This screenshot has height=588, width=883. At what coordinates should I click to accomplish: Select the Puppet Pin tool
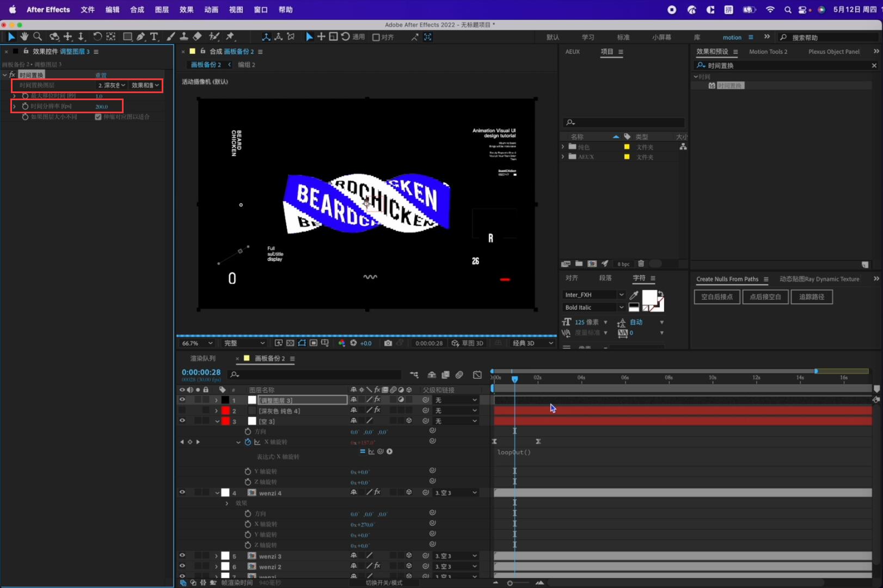point(230,36)
